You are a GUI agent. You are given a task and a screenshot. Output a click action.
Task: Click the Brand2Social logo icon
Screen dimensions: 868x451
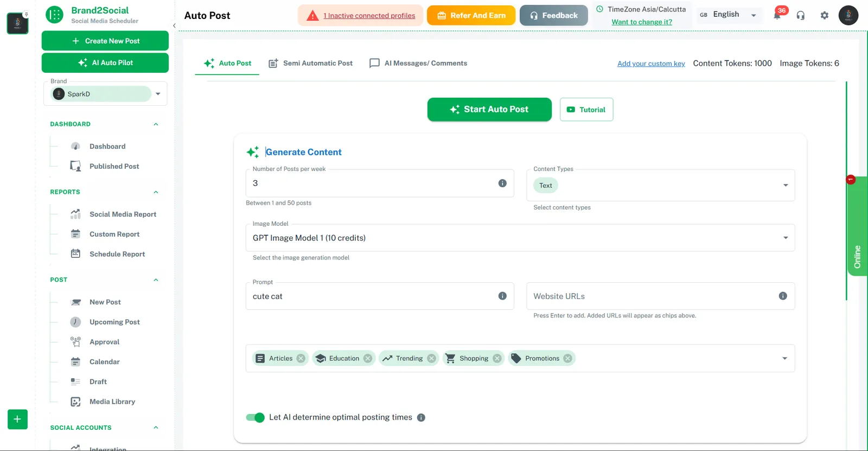click(55, 15)
